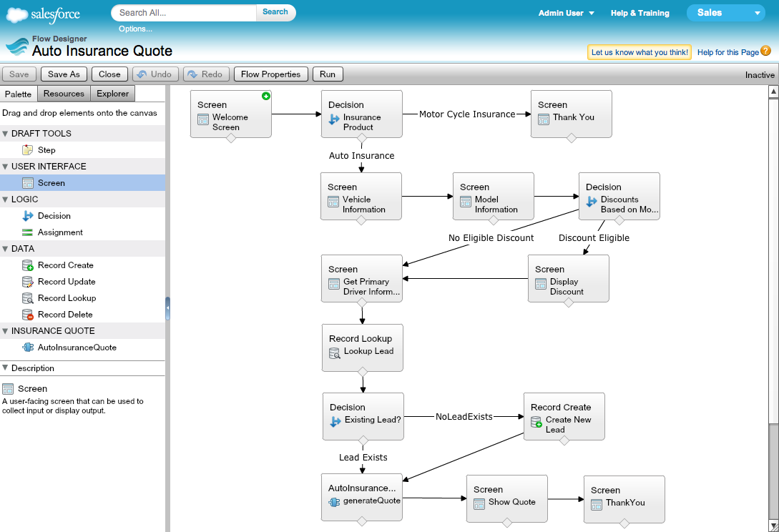779x532 pixels.
Task: Collapse the DRAFT TOOLS section
Action: [x=6, y=134]
